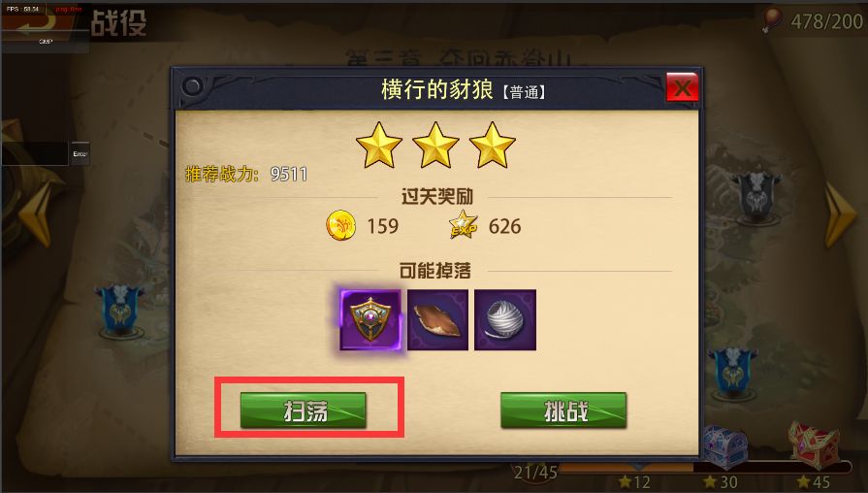Click the 扫荡 sweep button

click(x=303, y=411)
